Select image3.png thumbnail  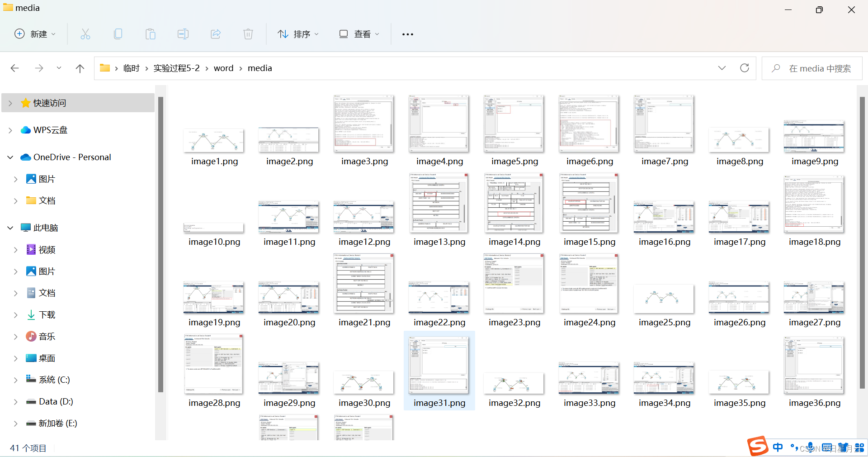coord(364,124)
